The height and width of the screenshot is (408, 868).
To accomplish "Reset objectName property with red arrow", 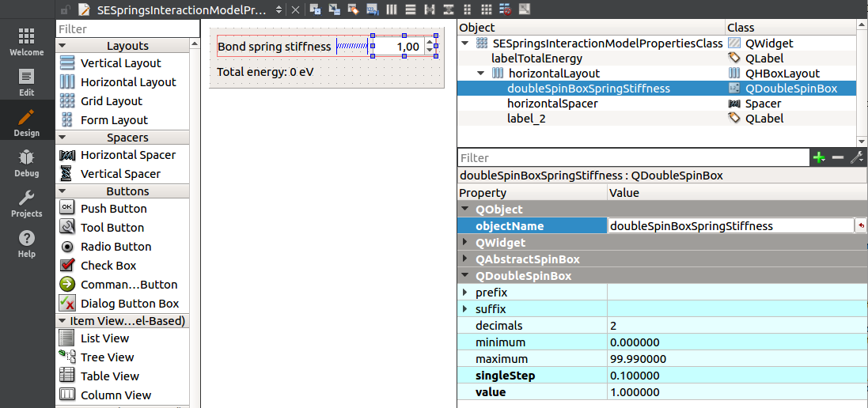I will (860, 226).
